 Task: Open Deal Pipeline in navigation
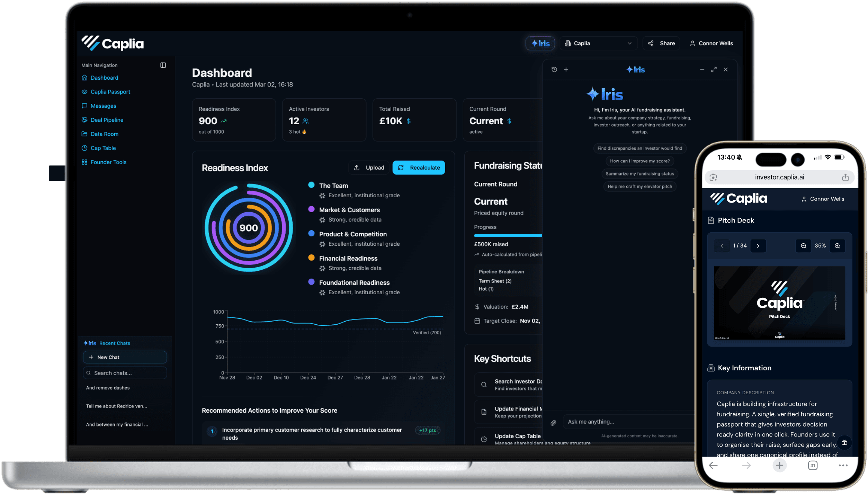107,120
